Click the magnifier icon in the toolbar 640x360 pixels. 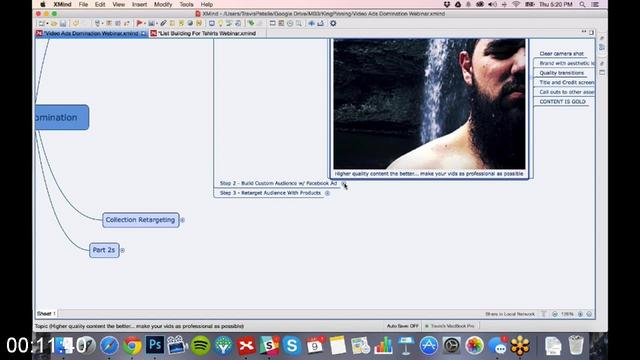point(299,24)
